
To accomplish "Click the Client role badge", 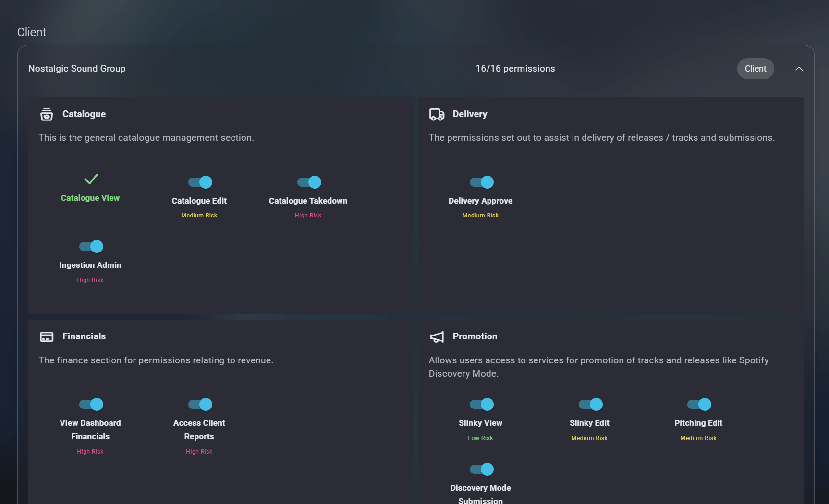I will (755, 69).
